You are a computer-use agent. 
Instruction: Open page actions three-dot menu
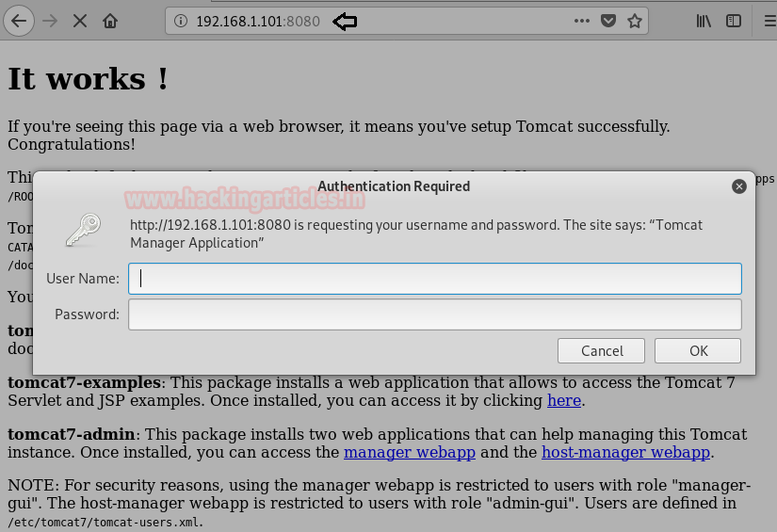(x=582, y=21)
